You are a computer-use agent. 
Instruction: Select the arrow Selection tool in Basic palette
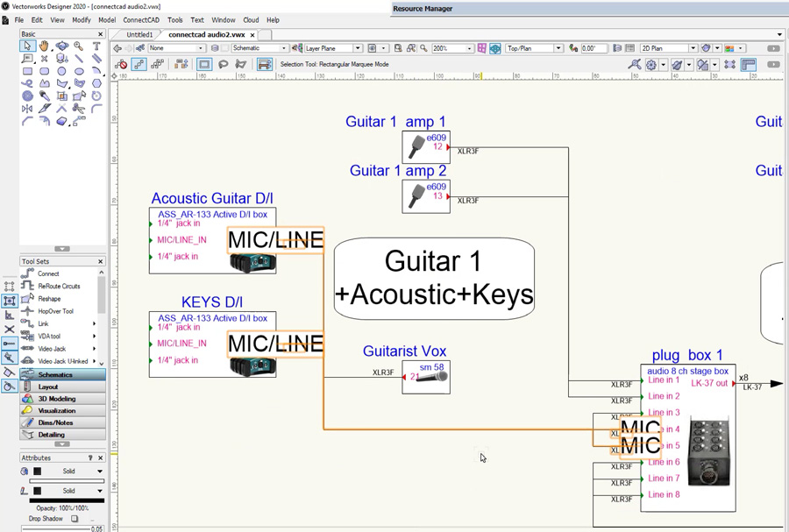pos(27,46)
